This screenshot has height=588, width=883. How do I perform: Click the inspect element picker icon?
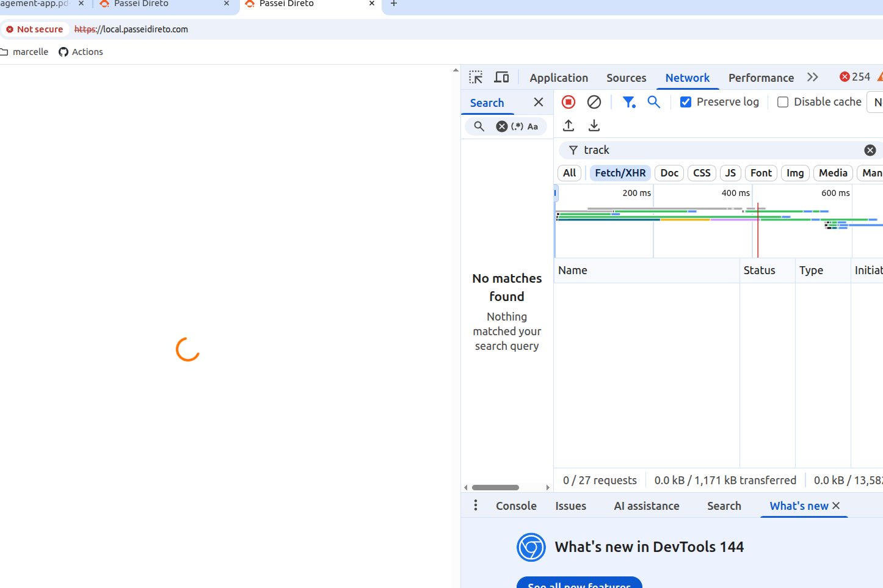point(476,78)
